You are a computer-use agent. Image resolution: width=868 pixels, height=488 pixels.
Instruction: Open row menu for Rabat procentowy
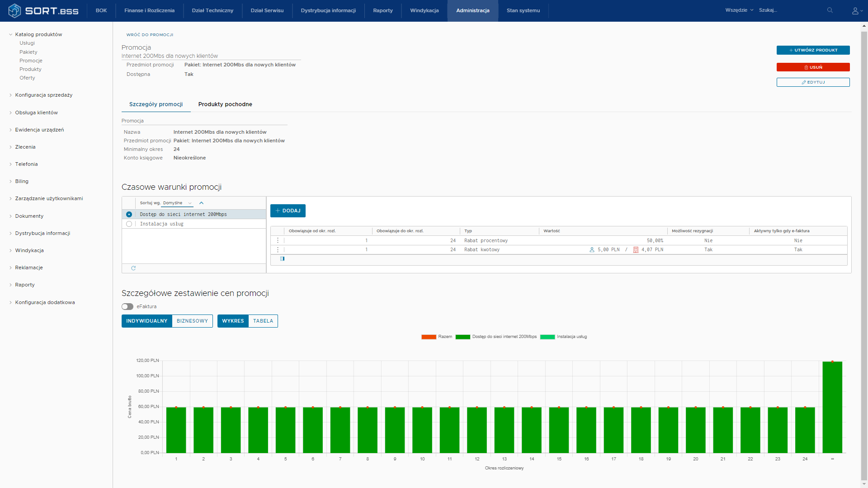(278, 240)
